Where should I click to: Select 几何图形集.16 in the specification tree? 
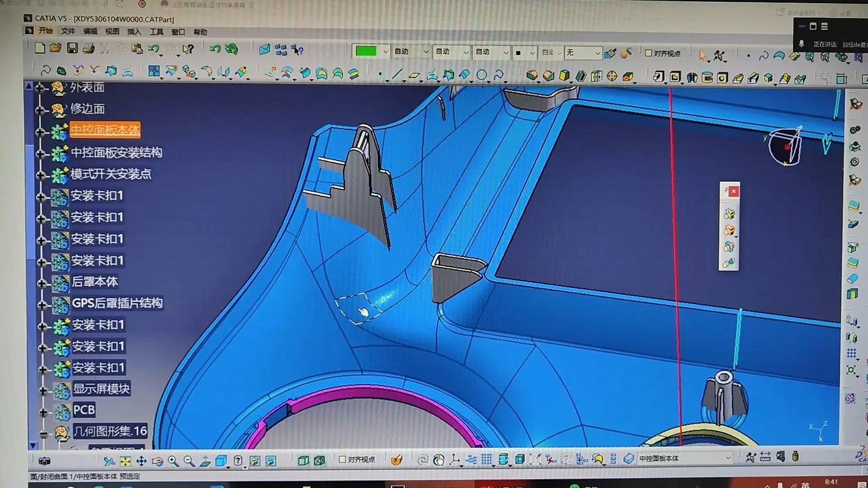pyautogui.click(x=109, y=431)
